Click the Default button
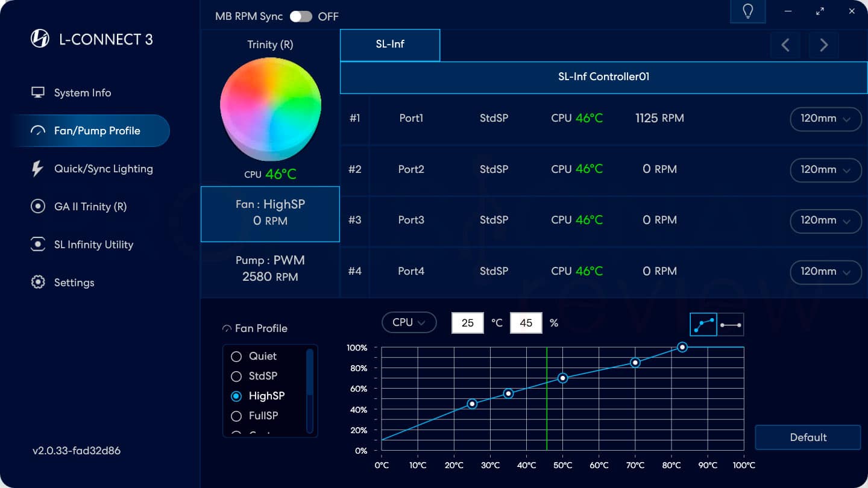 [x=808, y=437]
